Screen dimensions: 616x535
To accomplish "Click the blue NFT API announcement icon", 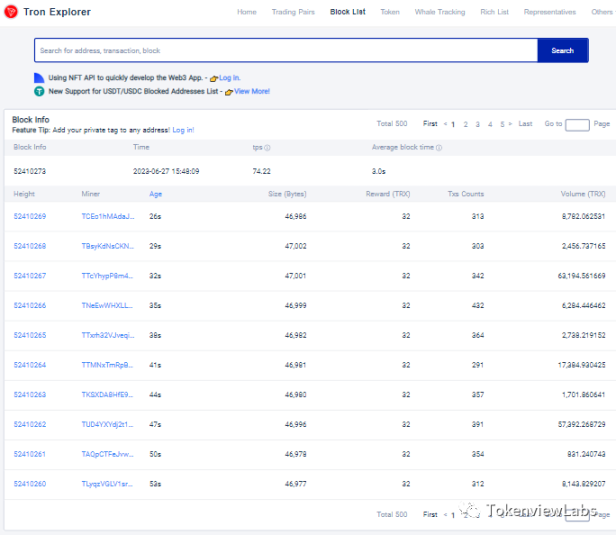I will [x=39, y=77].
